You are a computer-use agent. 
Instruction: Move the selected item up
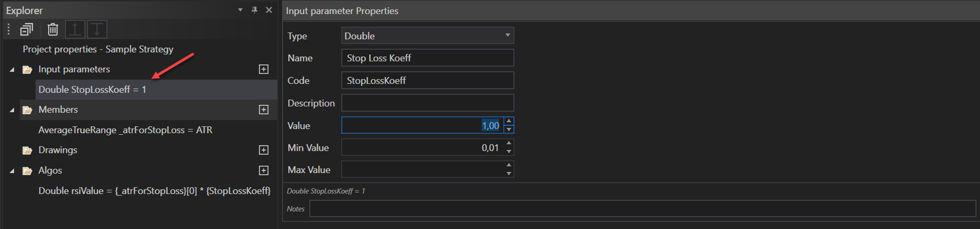point(75,29)
